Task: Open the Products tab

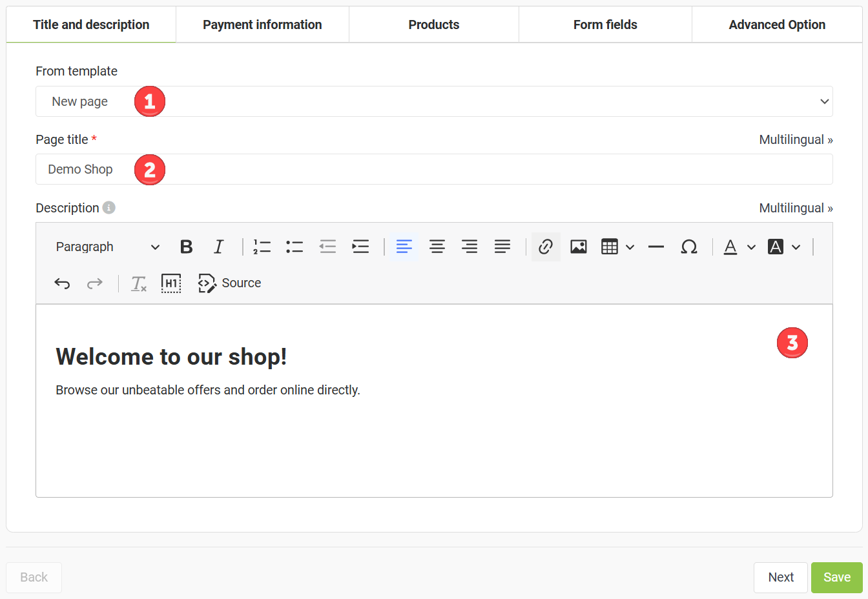Action: click(434, 25)
